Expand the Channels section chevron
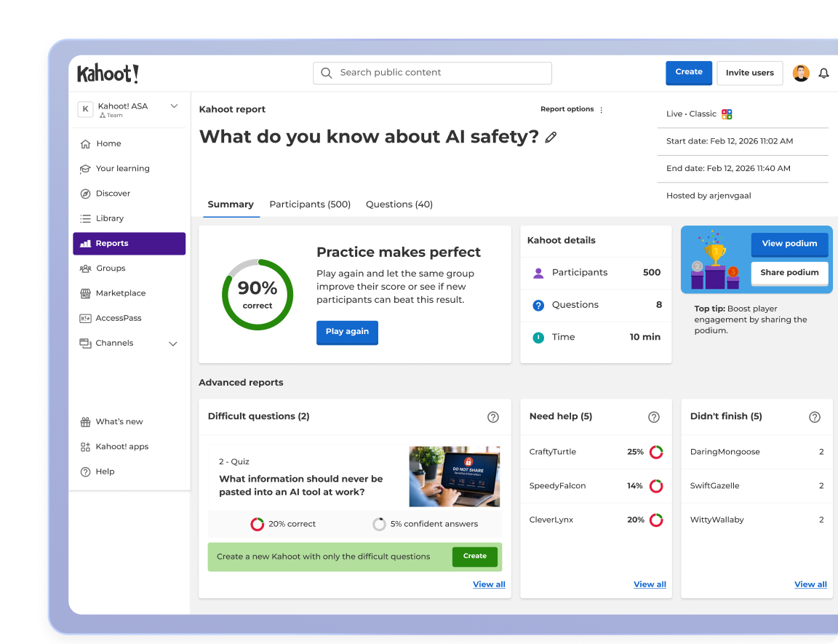Screen dimensions: 838x644 click(173, 343)
